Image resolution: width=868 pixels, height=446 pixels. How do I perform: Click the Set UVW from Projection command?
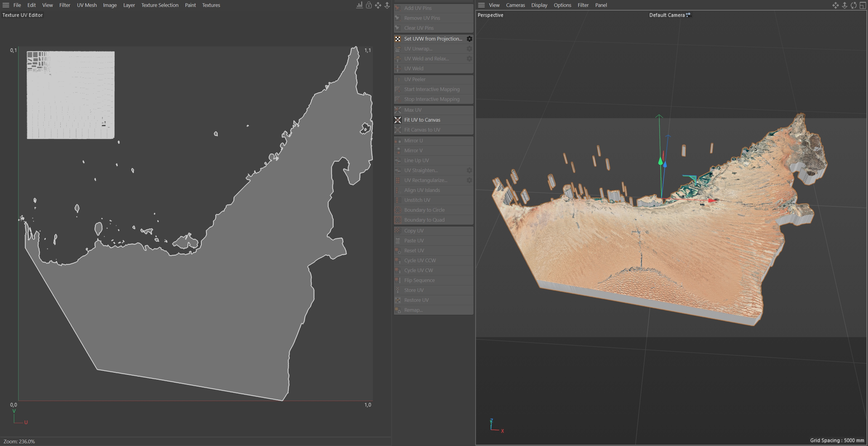click(x=433, y=39)
